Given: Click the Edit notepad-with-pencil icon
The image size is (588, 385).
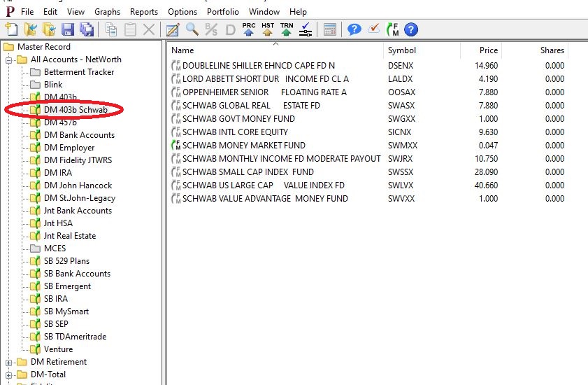Looking at the screenshot, I should click(173, 29).
